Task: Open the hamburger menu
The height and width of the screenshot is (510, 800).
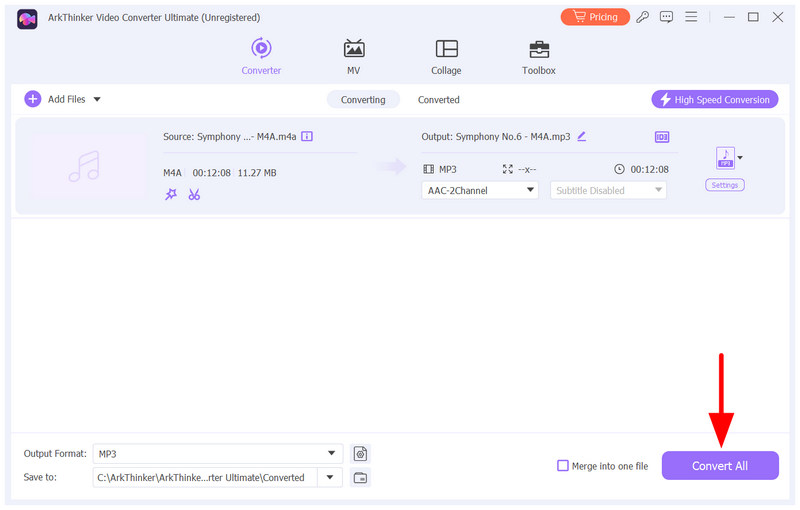Action: click(x=691, y=17)
